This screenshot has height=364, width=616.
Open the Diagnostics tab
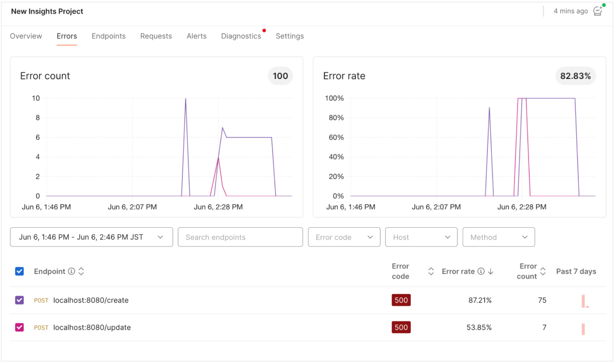(x=241, y=36)
